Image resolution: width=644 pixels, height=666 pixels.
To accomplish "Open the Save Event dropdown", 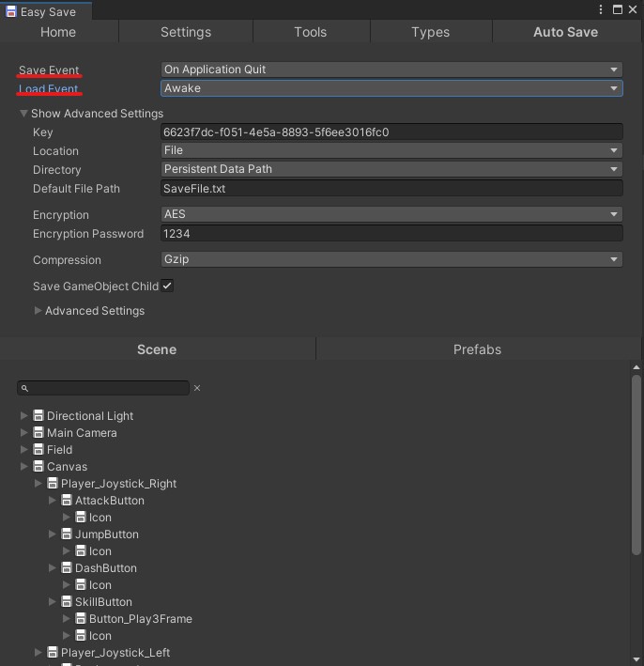I will 391,70.
